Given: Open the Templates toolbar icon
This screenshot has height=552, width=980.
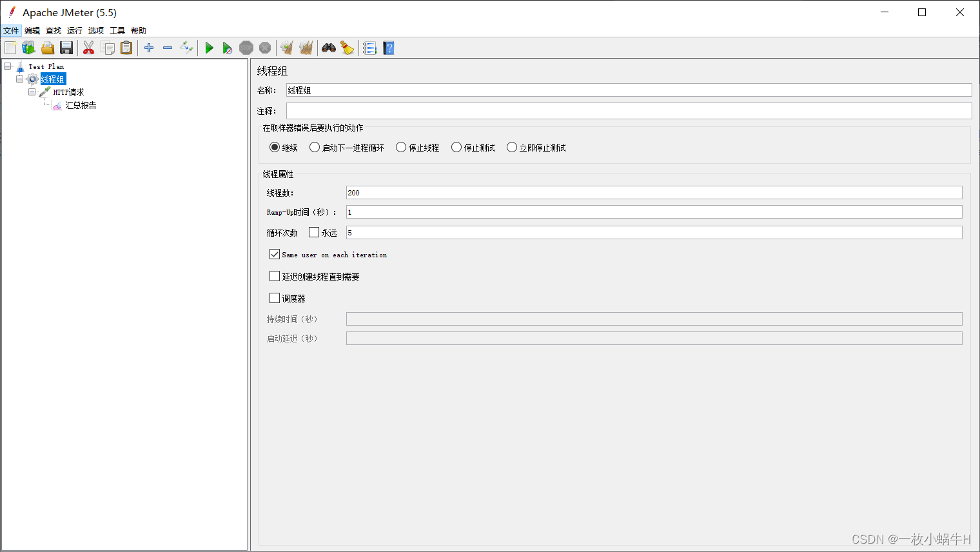Looking at the screenshot, I should click(x=28, y=48).
